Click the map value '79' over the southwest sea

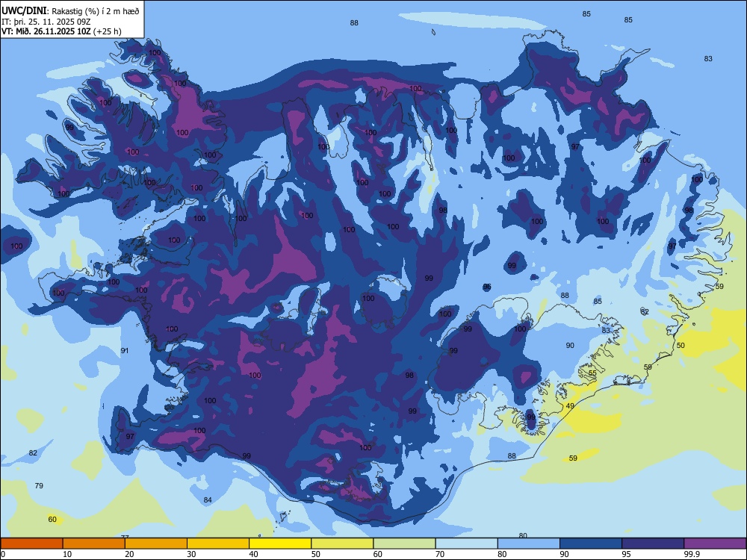click(x=39, y=486)
